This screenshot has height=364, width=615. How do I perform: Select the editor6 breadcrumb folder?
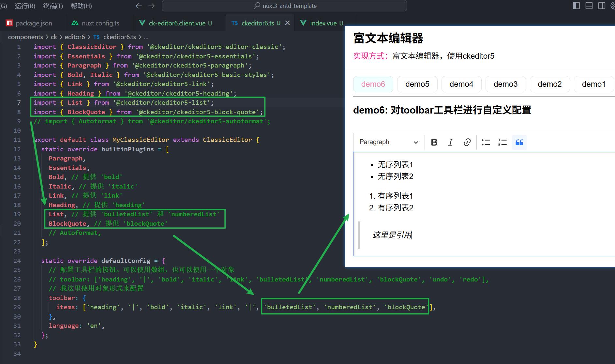point(75,37)
